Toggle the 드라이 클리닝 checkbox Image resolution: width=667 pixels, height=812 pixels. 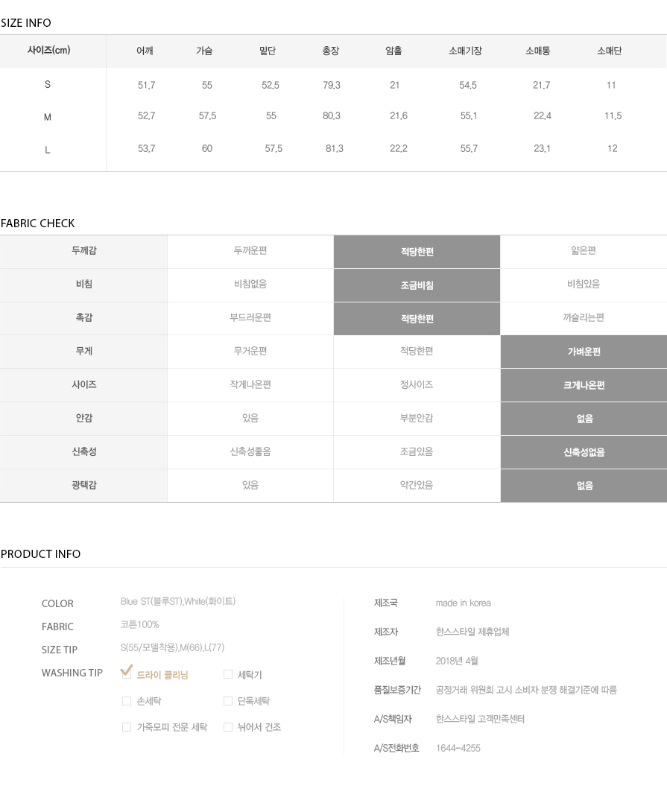tap(126, 673)
